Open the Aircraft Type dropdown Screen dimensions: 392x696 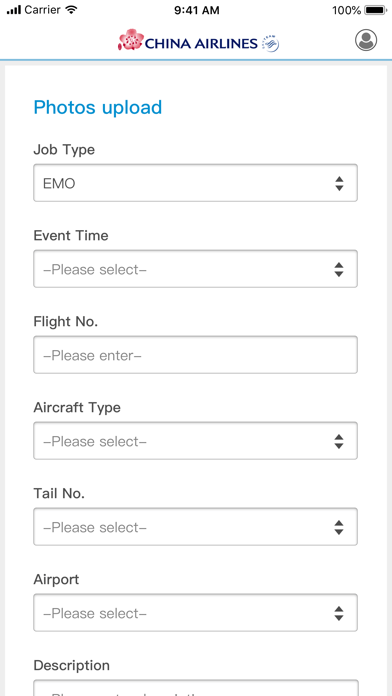click(x=195, y=441)
